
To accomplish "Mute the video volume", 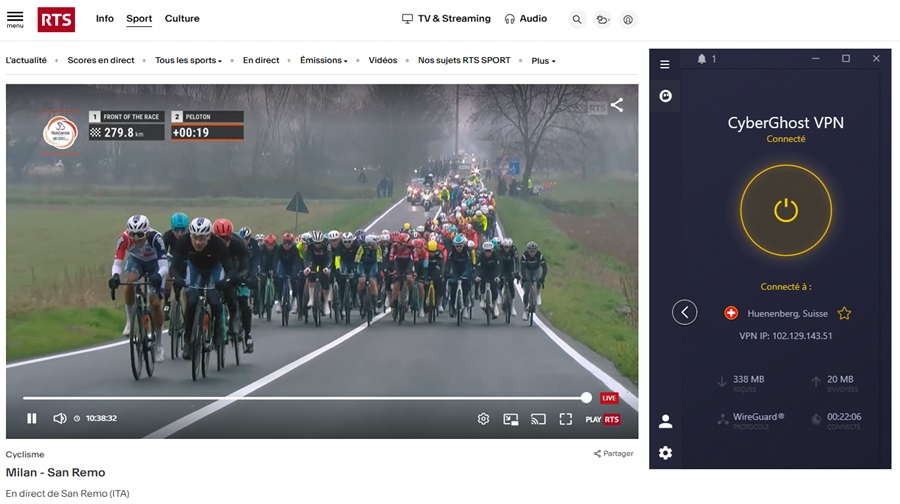I will (60, 418).
